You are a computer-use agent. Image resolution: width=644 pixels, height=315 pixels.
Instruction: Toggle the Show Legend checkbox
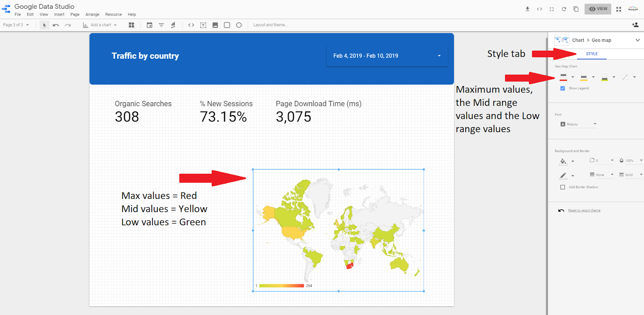click(x=563, y=88)
